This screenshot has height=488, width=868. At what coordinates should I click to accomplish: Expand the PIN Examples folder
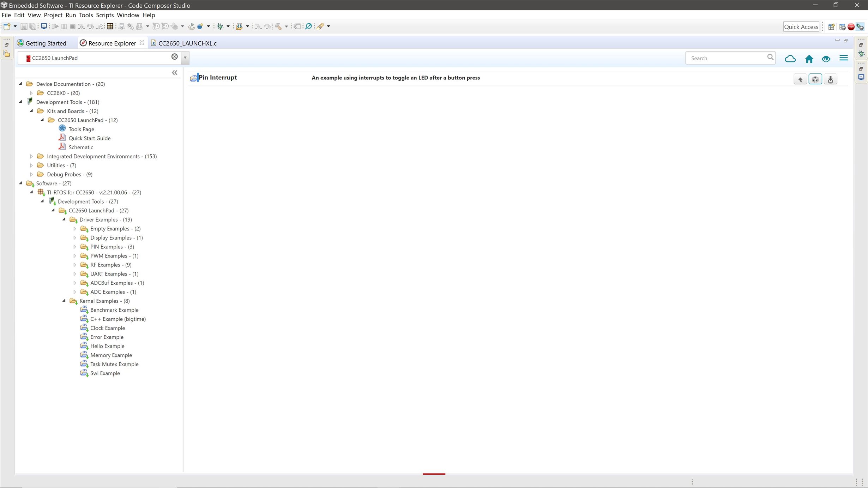pos(75,247)
